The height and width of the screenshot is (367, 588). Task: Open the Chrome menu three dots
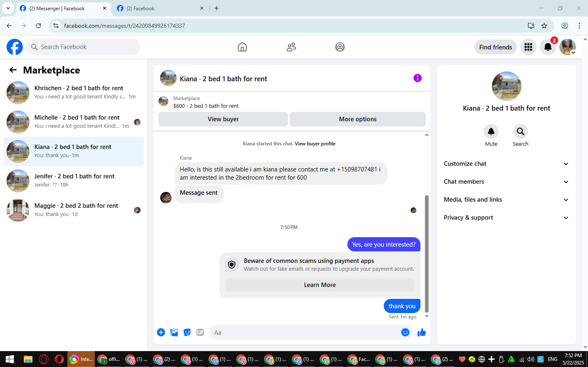point(579,26)
